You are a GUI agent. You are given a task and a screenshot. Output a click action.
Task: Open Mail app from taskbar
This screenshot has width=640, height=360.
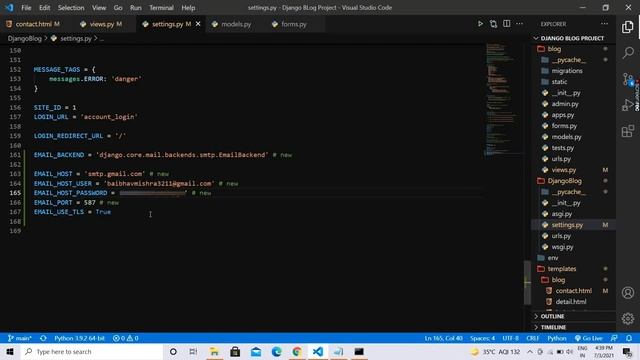click(x=256, y=351)
